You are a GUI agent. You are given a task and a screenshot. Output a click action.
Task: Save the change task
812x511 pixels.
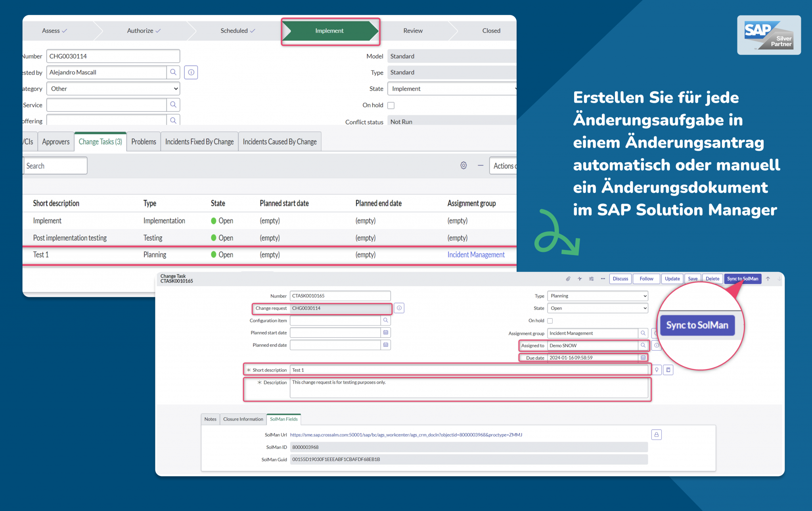point(693,279)
